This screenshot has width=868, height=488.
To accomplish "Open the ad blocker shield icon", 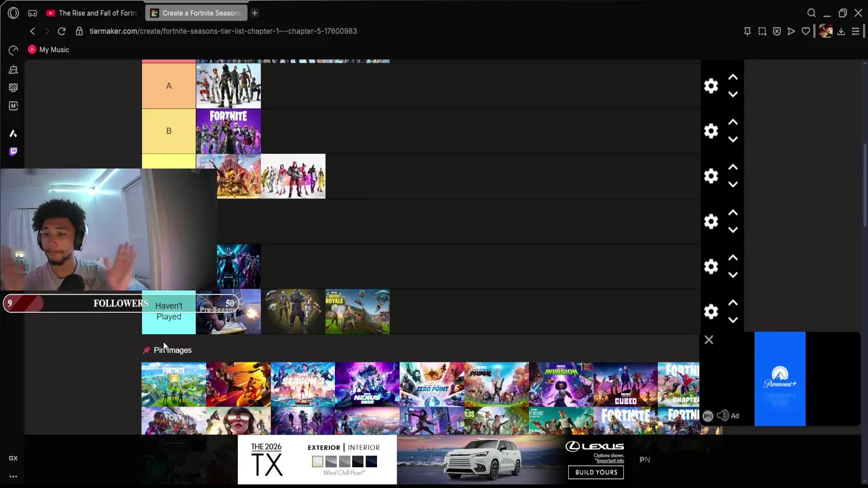I will [776, 31].
